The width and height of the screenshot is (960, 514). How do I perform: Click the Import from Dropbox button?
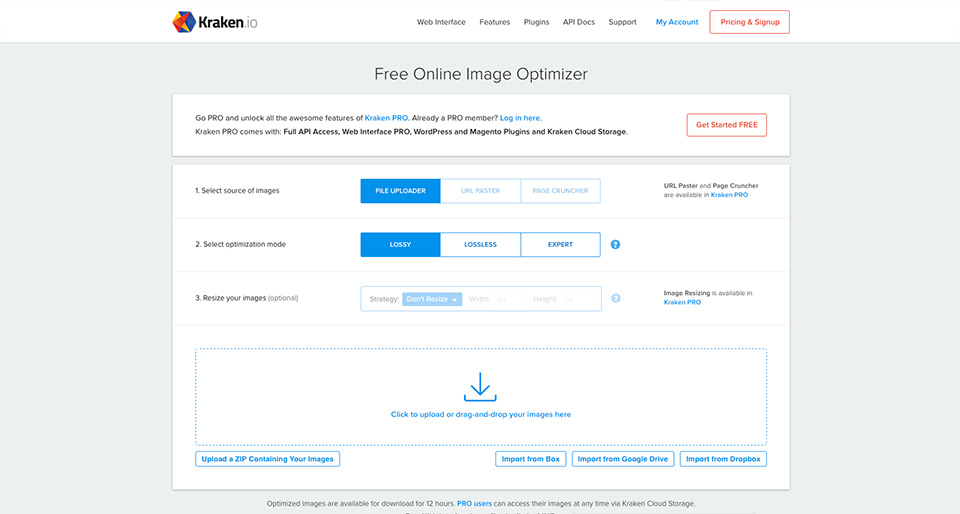point(723,459)
